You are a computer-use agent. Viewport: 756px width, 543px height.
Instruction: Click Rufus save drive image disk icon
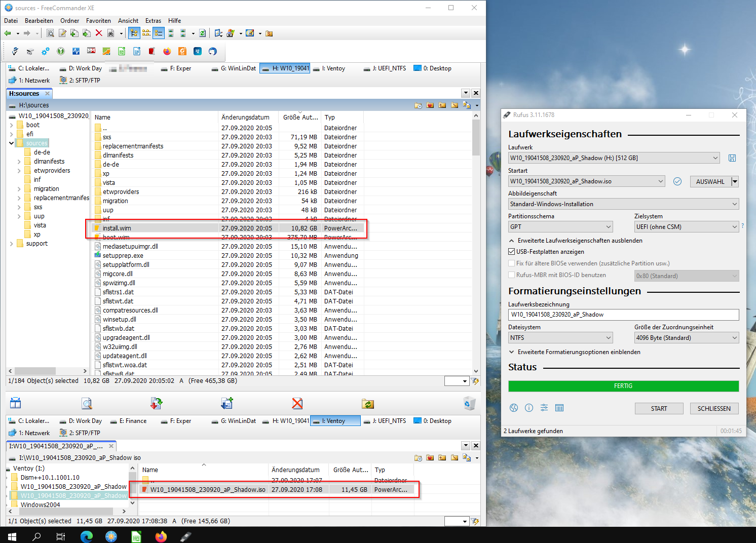click(x=732, y=158)
